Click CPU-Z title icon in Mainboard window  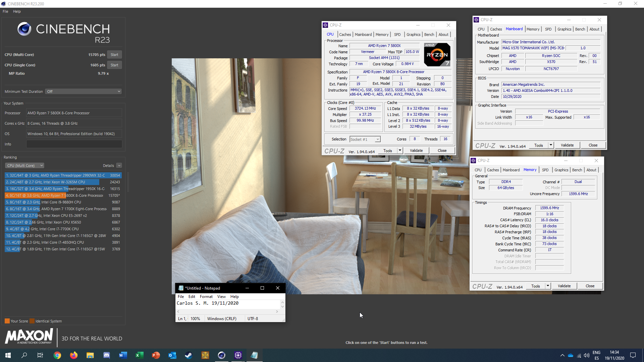pyautogui.click(x=476, y=20)
